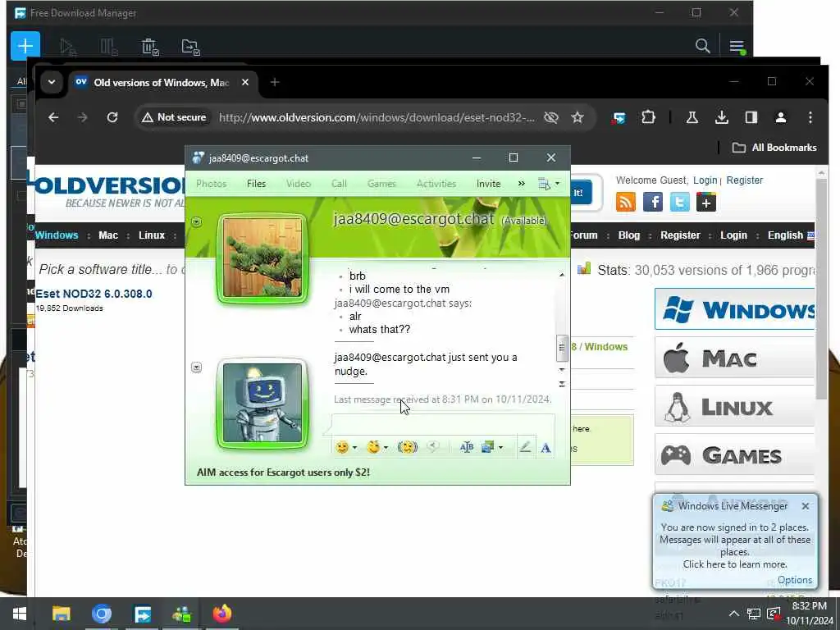Viewport: 840px width, 630px height.
Task: Click Pause all downloads icon in FDM
Action: point(109,47)
